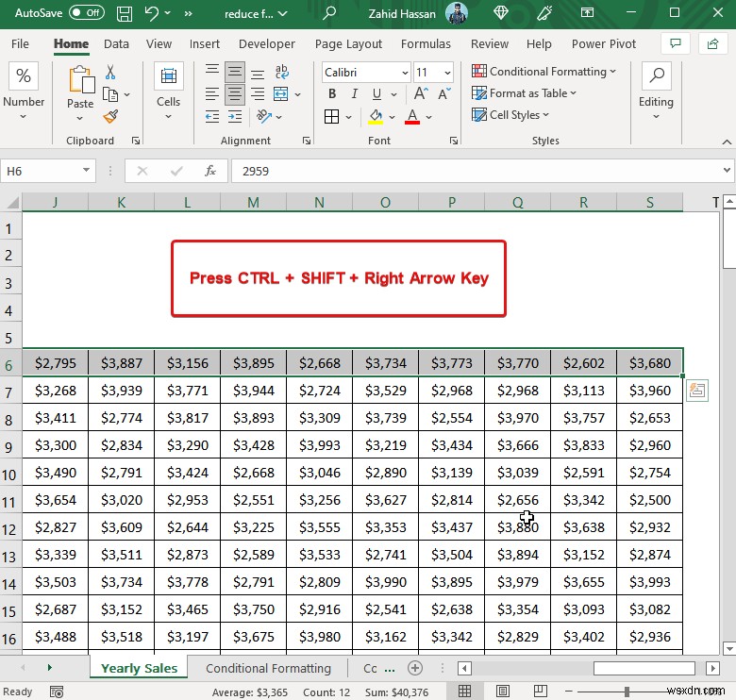Click the Microsoft Premium diamond icon
This screenshot has width=736, height=700.
coord(501,12)
